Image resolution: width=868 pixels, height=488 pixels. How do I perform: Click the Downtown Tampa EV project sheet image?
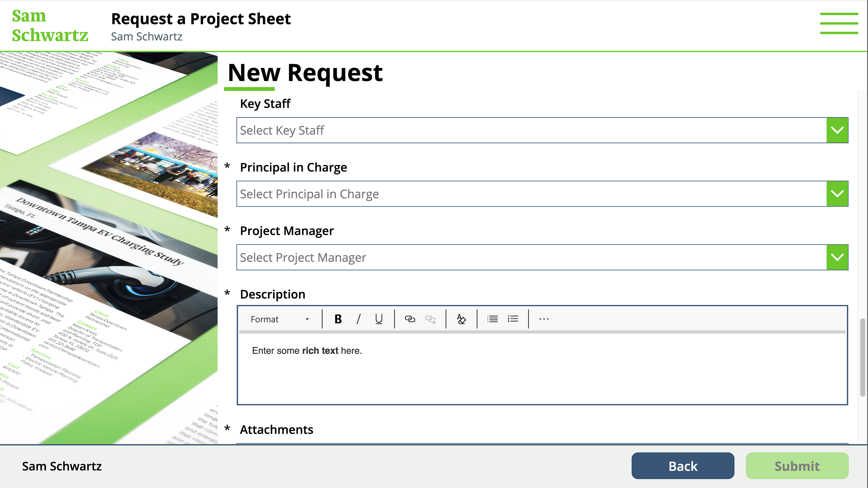108,248
